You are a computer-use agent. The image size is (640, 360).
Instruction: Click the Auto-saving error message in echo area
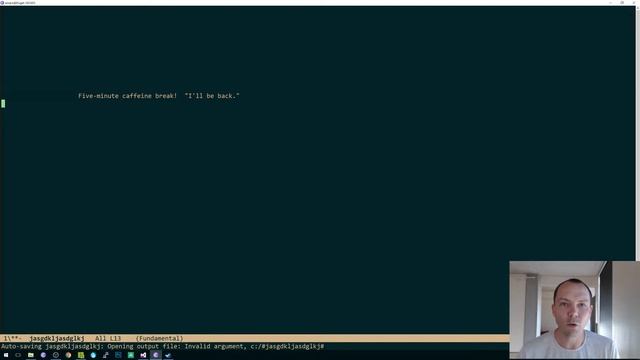tap(163, 347)
